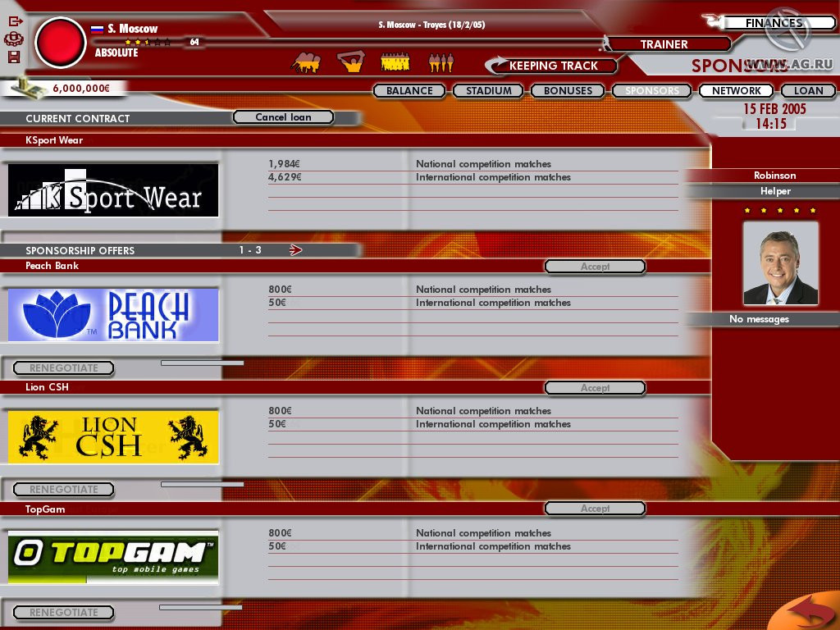The image size is (840, 630).
Task: Click the red club badge circle
Action: [x=60, y=43]
